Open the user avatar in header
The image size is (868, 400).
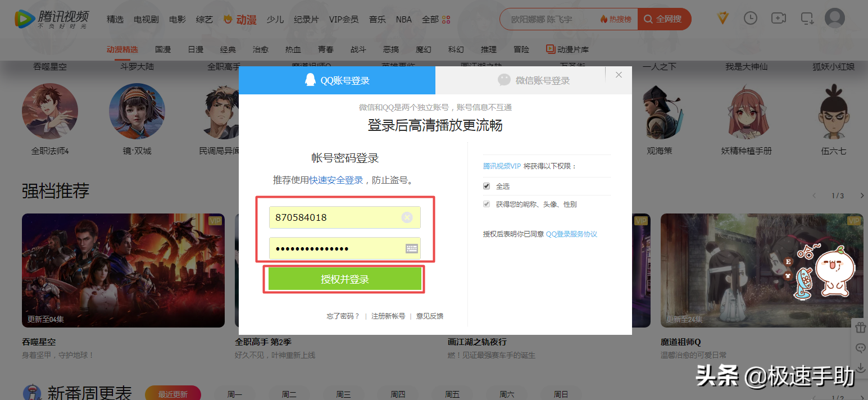(x=835, y=18)
